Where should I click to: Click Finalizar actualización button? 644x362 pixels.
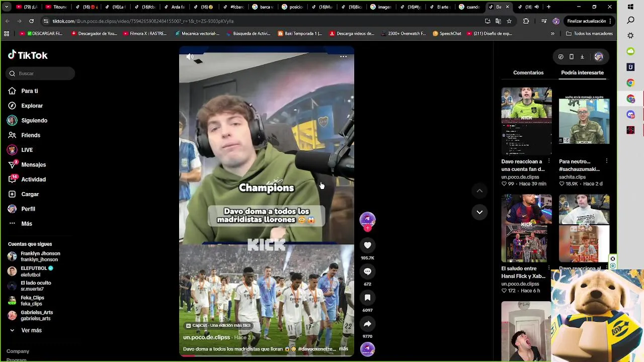[x=589, y=21]
